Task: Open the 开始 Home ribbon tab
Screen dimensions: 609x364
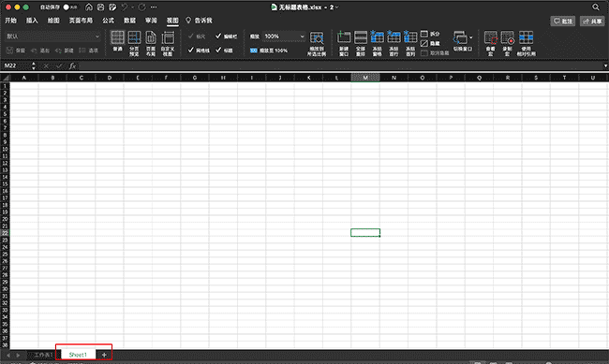Action: pyautogui.click(x=11, y=21)
